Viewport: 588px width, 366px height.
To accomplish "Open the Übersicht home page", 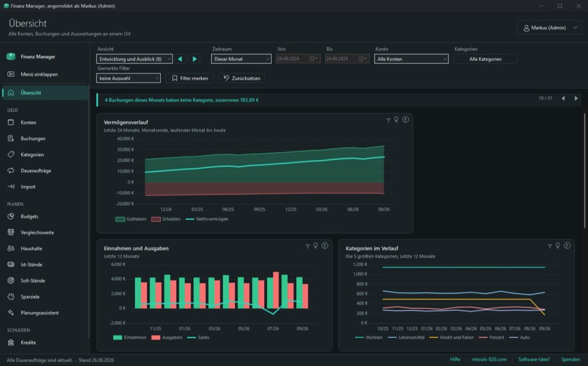I will 44,92.
